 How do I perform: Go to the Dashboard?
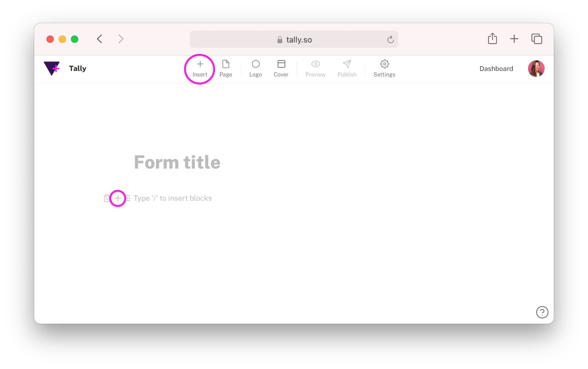pos(496,69)
